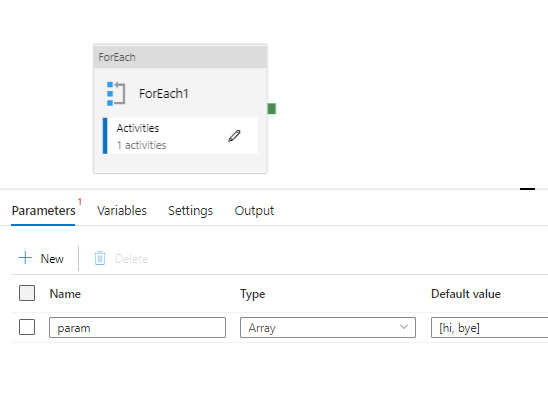Viewport: 548px width, 400px height.
Task: Click the green success output connector
Action: (272, 109)
